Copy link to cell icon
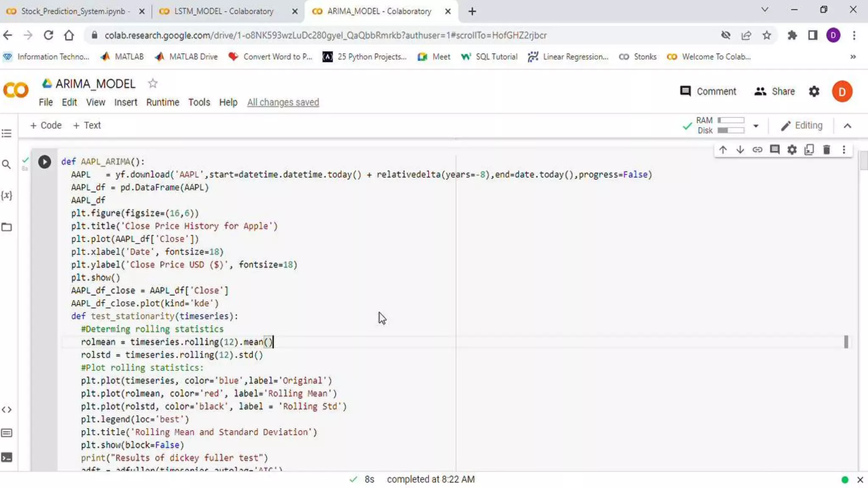Screen dimensions: 868x488 (757, 150)
